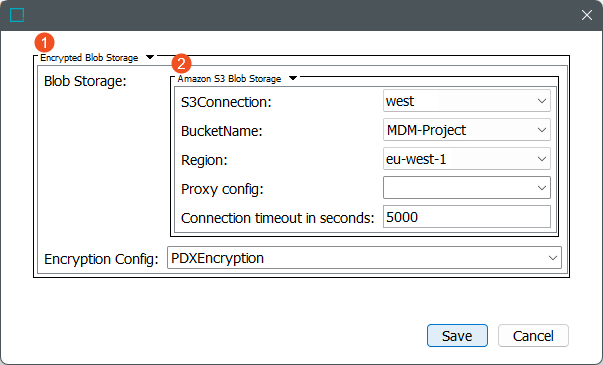Click the Cancel button
The height and width of the screenshot is (365, 603).
(x=533, y=336)
